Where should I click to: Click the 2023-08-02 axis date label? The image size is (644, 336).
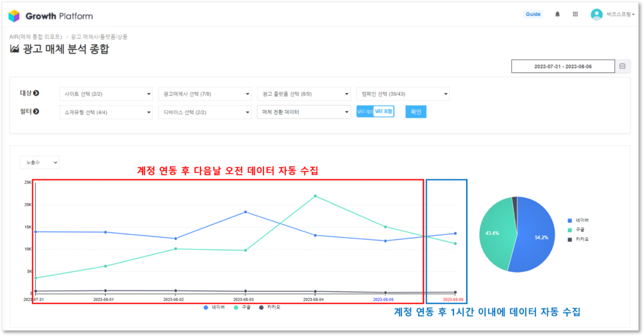tap(174, 300)
